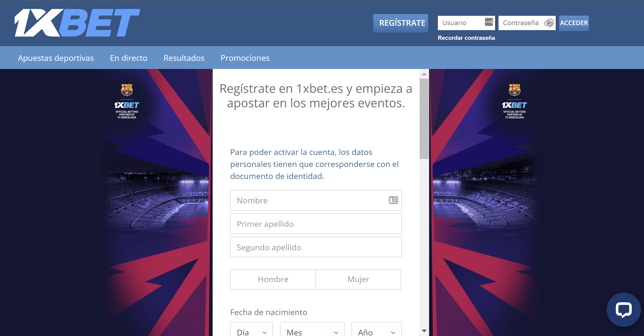The height and width of the screenshot is (336, 644).
Task: Click the Recordar contraseña link
Action: 466,38
